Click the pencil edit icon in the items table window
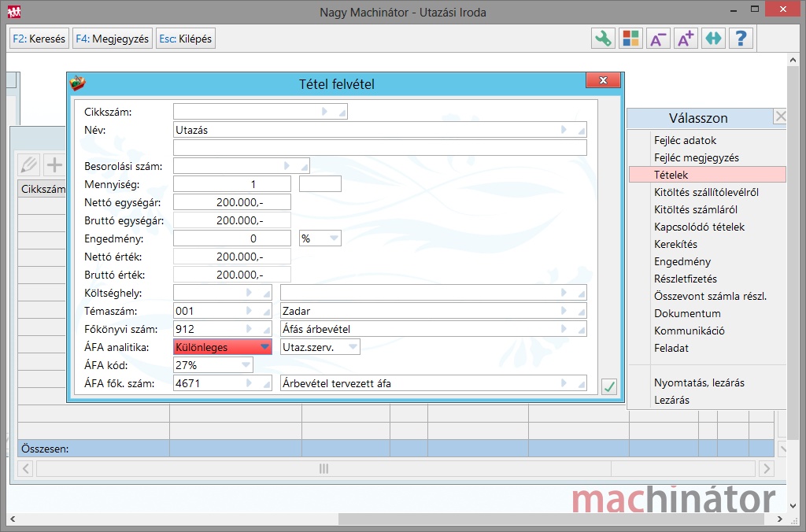This screenshot has width=806, height=532. pos(29,165)
